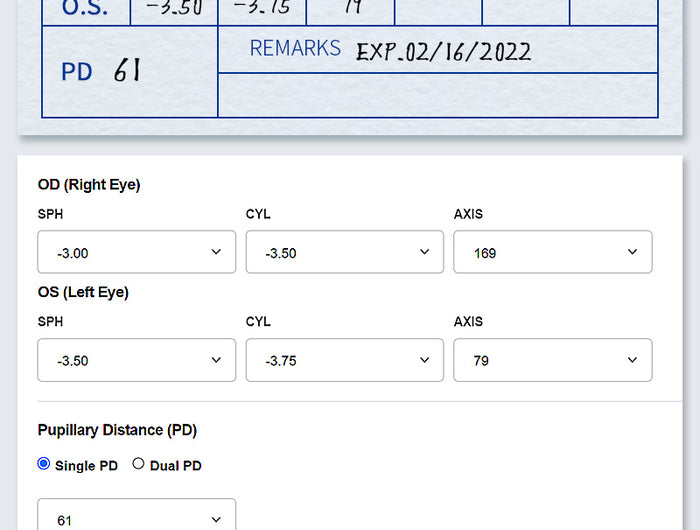Open the pupillary distance dropdown showing 61
Screen dimensions: 700x530
(136, 518)
